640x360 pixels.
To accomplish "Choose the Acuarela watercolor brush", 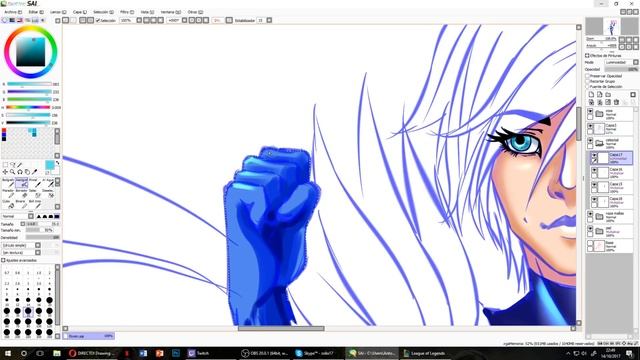I will coord(48,182).
